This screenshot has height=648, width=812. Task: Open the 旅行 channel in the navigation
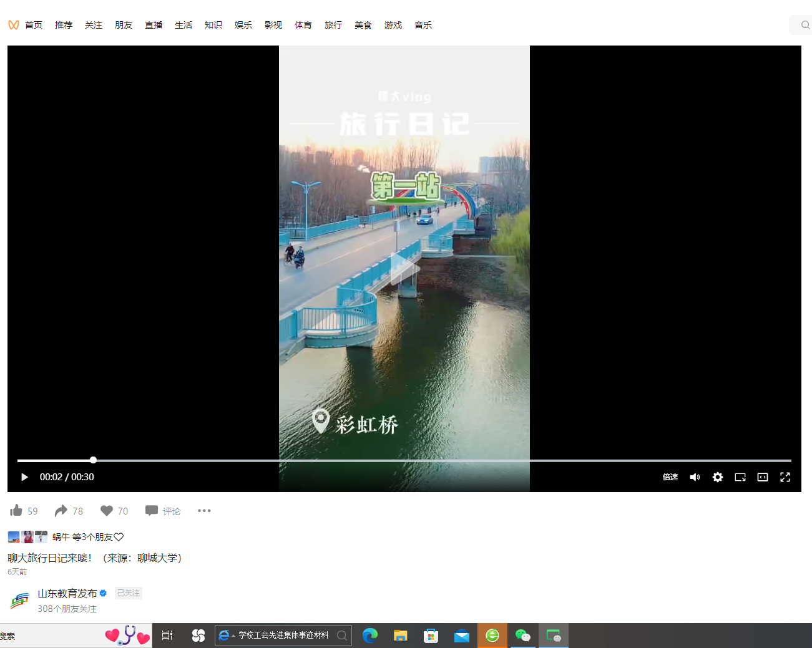pos(333,24)
